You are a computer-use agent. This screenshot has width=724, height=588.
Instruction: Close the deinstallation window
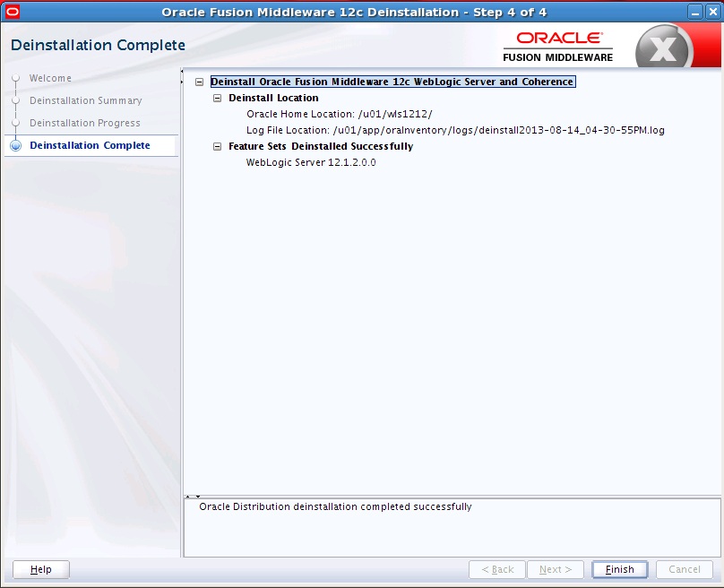713,12
